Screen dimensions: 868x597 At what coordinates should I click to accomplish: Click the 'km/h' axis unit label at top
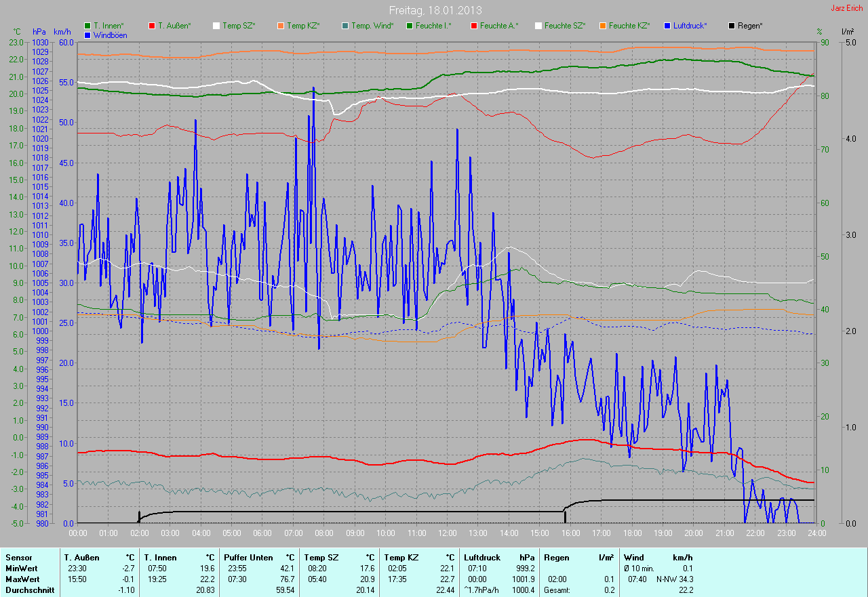point(62,32)
